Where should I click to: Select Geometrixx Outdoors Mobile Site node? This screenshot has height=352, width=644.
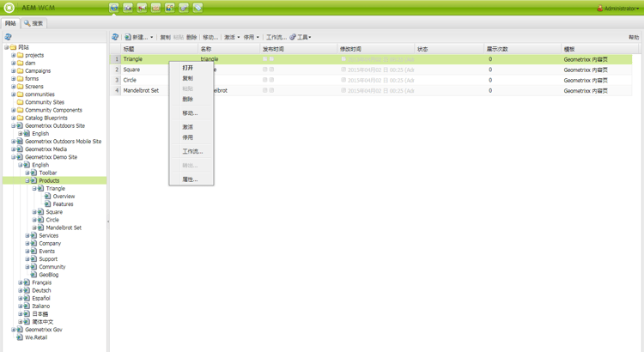click(x=64, y=142)
